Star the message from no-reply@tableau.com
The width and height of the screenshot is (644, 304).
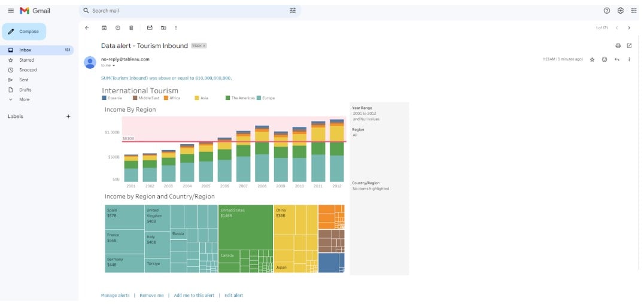pos(592,59)
